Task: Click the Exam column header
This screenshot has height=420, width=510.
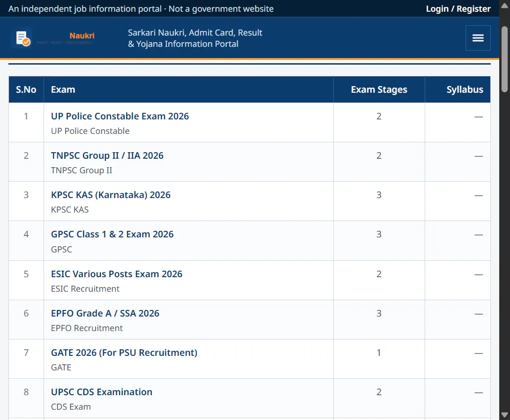Action: click(x=188, y=89)
